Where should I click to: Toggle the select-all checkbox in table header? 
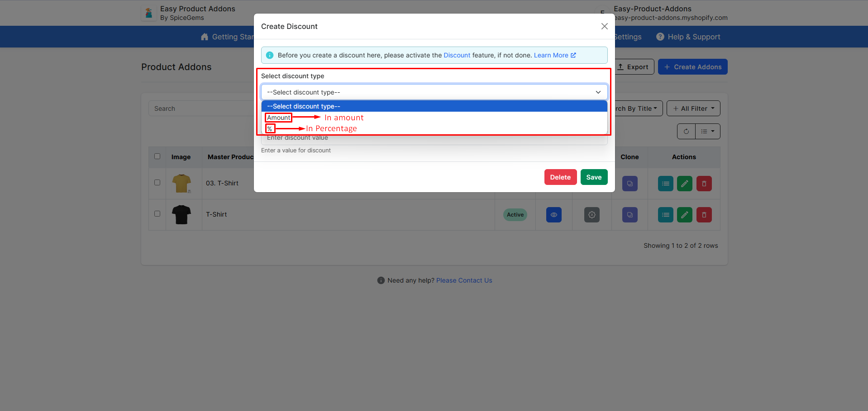(157, 156)
